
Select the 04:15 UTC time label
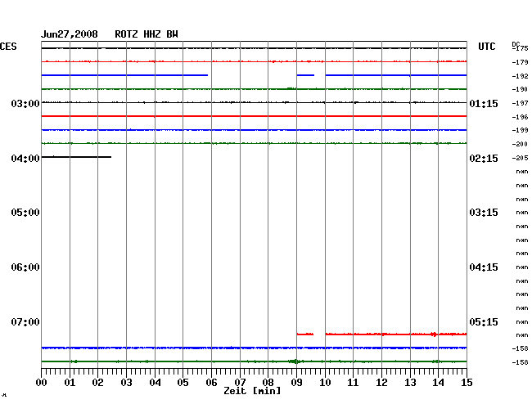pos(484,267)
